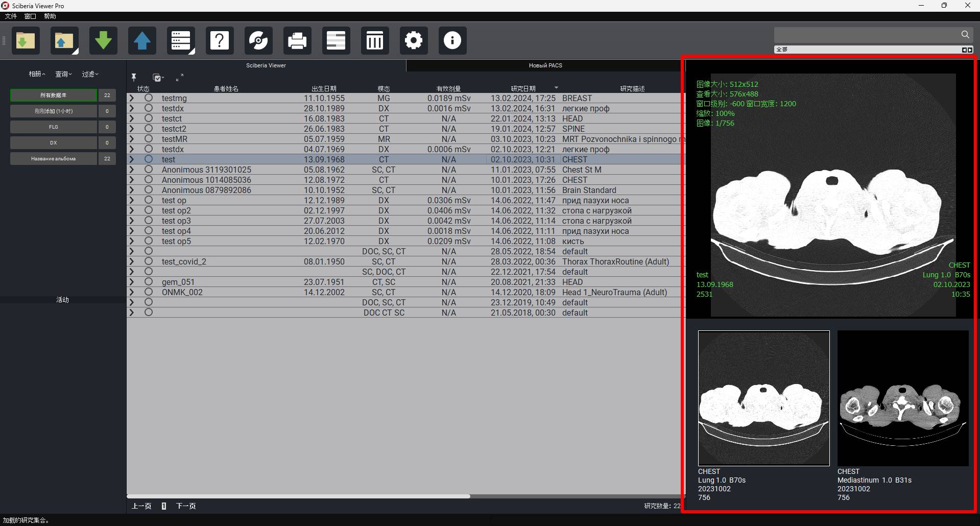
Task: Expand the testmg study row
Action: (132, 98)
